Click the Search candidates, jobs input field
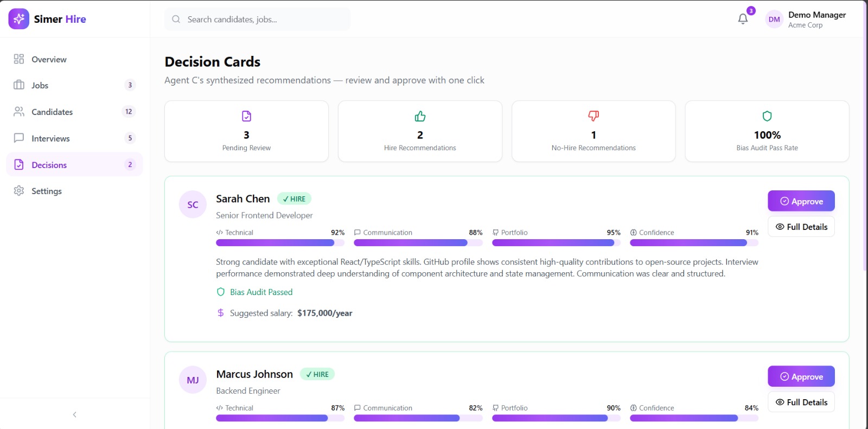This screenshot has width=868, height=429. [257, 20]
